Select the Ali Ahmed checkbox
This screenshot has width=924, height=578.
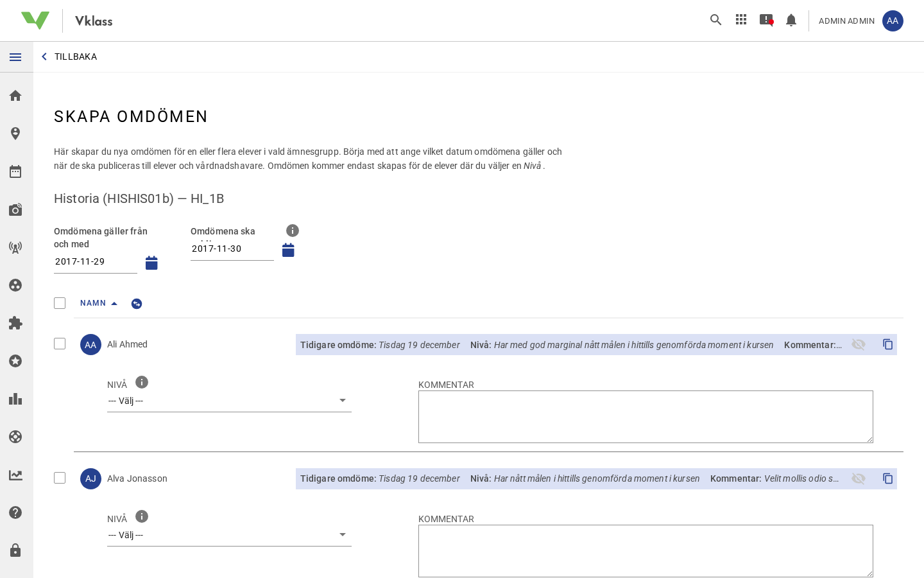pyautogui.click(x=60, y=344)
